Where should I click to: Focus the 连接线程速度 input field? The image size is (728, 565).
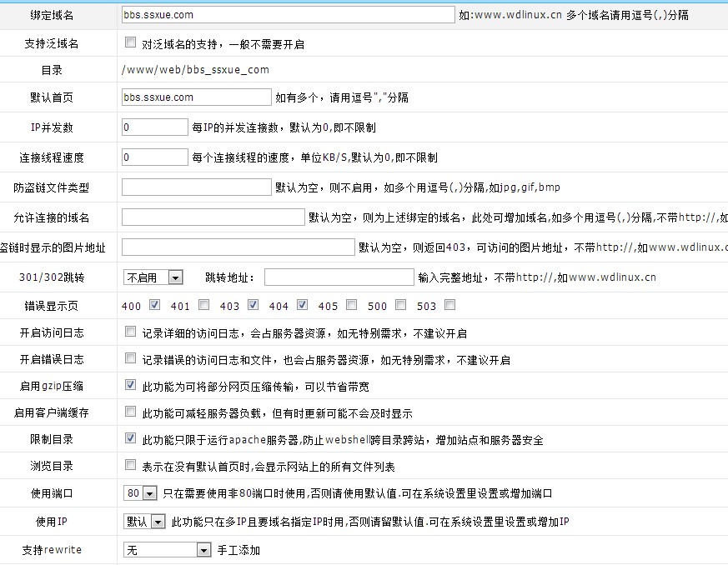[155, 157]
